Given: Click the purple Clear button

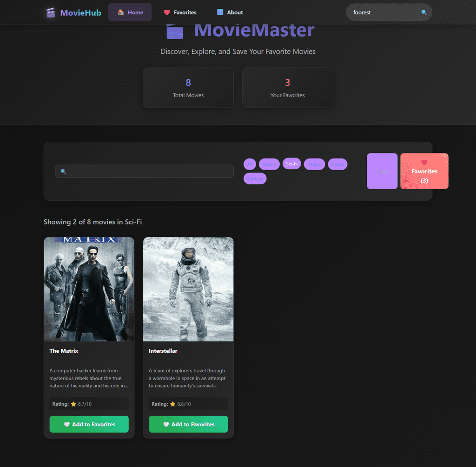Looking at the screenshot, I should tap(382, 171).
